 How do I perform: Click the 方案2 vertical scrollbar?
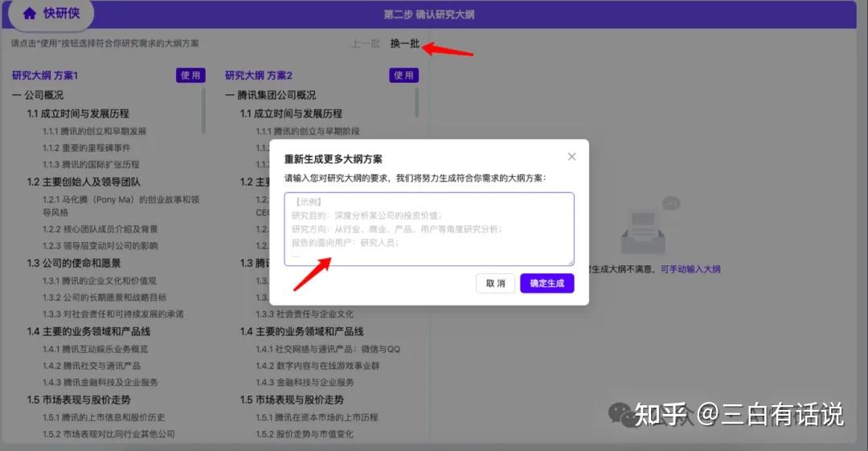416,103
